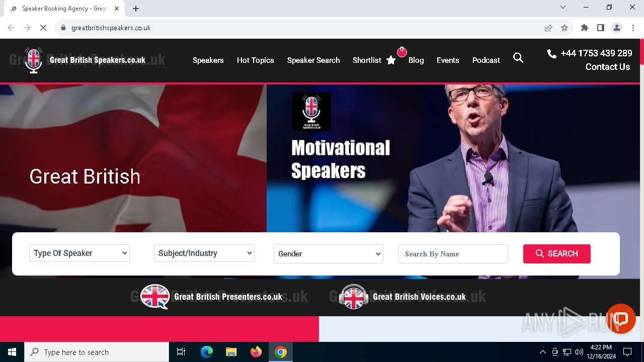Select the Speaker Booking Agency tab
The height and width of the screenshot is (362, 644).
point(64,9)
